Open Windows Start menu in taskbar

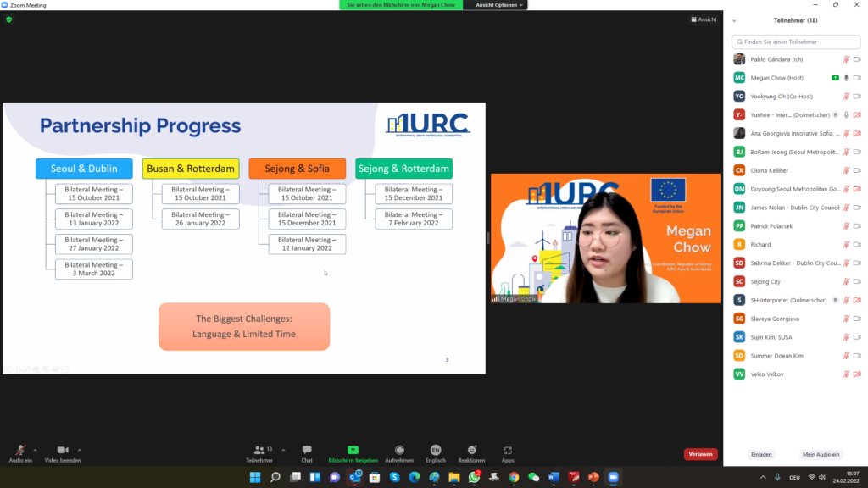coord(255,477)
